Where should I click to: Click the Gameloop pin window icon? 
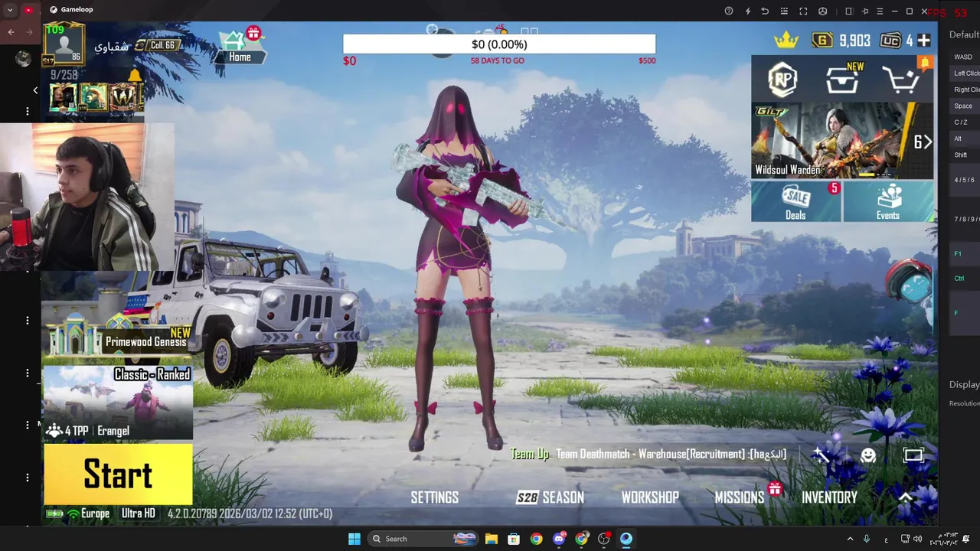[865, 11]
